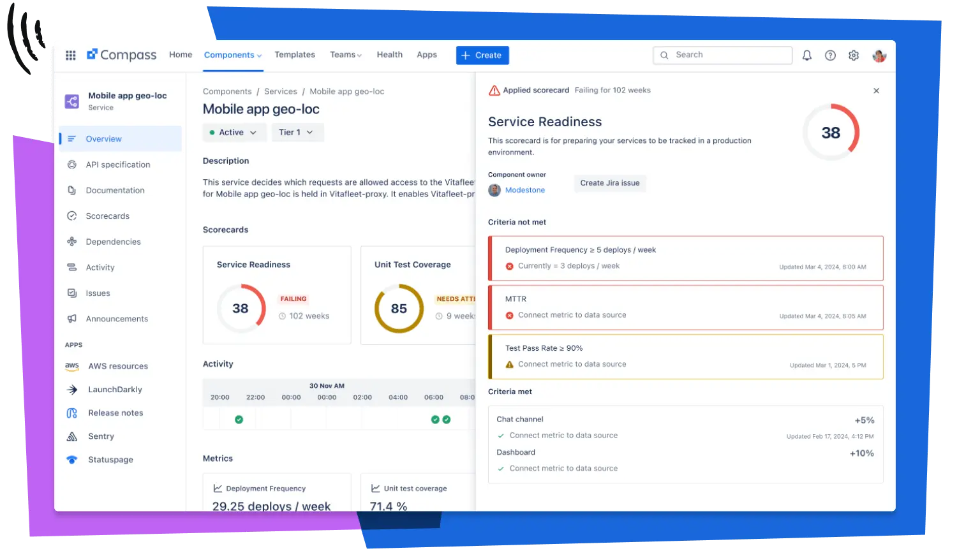Open Deployment Frequency criteria row

(x=686, y=258)
